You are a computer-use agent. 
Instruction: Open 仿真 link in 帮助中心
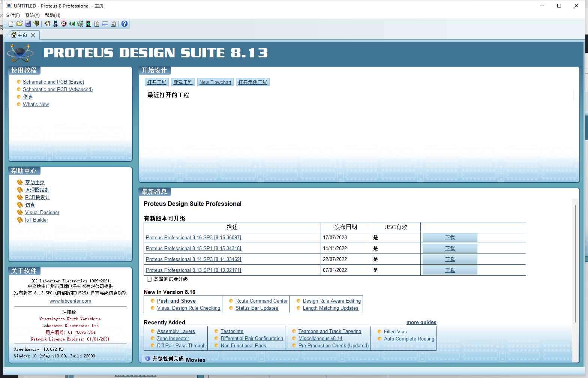[30, 205]
